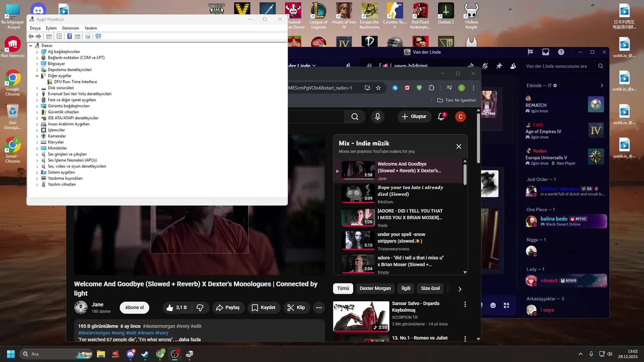Open File Explorer from the taskbar
Image resolution: width=644 pixels, height=362 pixels.
[x=101, y=354]
